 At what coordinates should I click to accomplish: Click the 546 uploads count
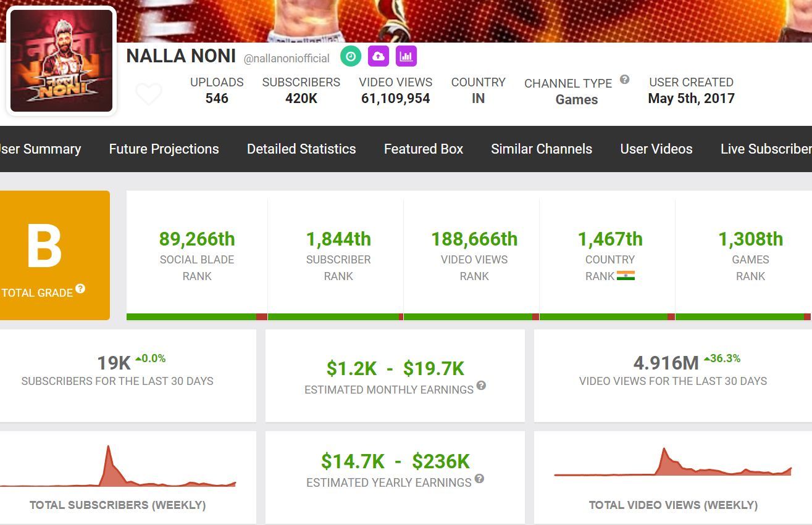coord(217,99)
